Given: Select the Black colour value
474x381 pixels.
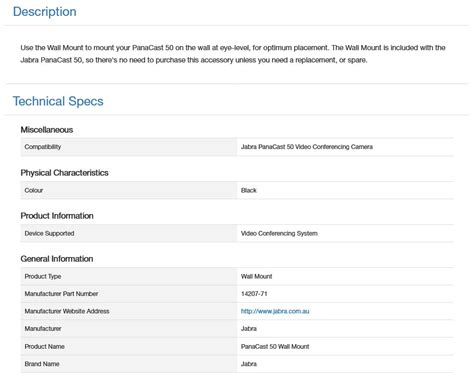Looking at the screenshot, I should pyautogui.click(x=249, y=190).
